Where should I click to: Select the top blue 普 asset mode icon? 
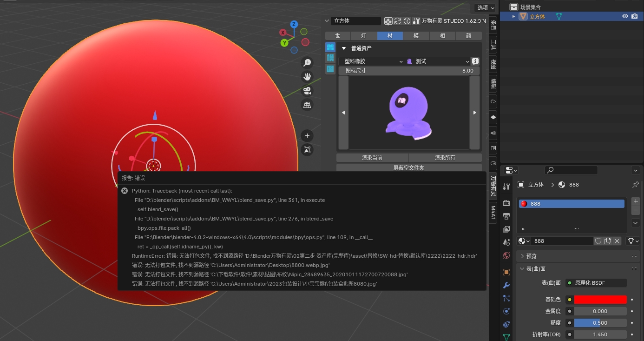coord(330,47)
